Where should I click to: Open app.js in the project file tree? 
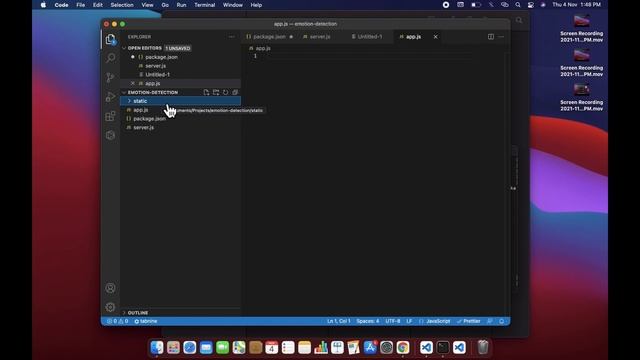140,110
